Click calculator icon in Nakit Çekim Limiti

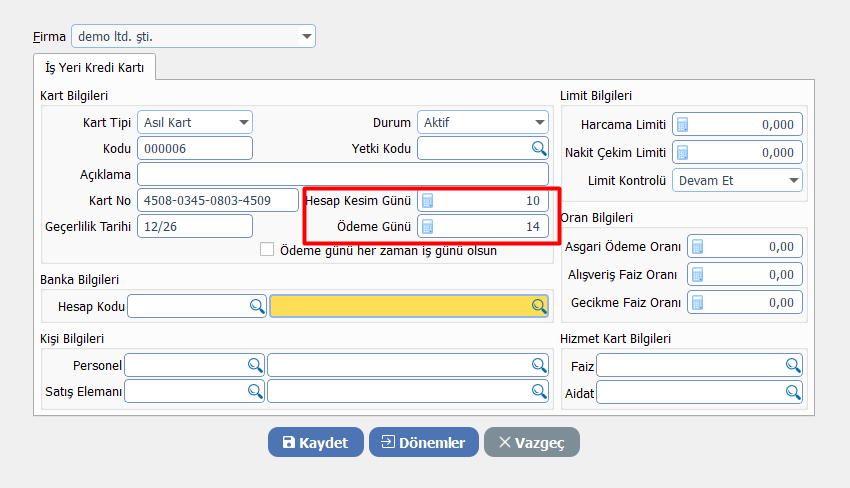[684, 153]
